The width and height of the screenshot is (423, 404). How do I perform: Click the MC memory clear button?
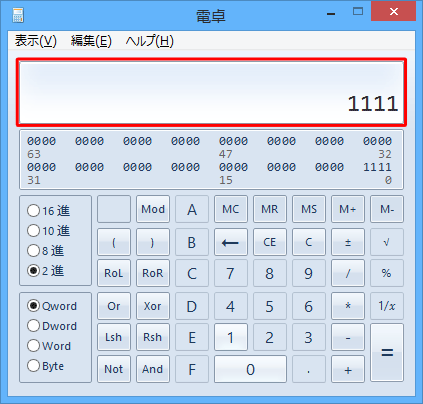(231, 209)
